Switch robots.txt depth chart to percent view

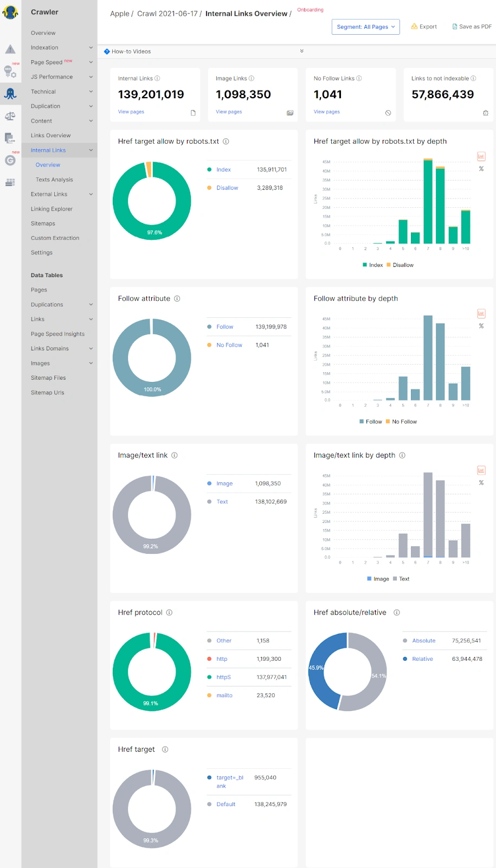coord(481,169)
